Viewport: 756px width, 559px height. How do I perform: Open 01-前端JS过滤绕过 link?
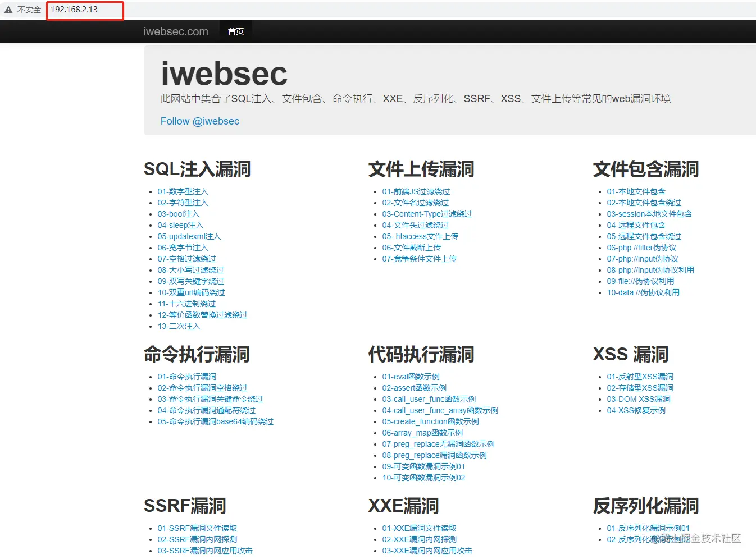pos(416,191)
